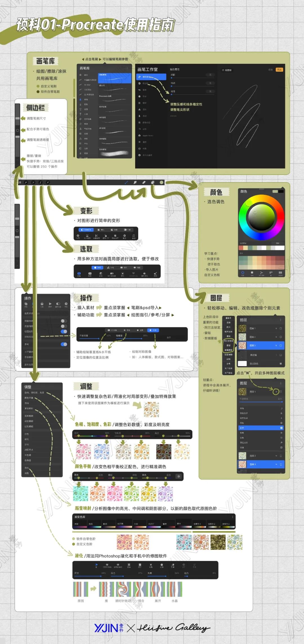Click the Fit to Canvas icon
This screenshot has width=304, height=644.
115,236
